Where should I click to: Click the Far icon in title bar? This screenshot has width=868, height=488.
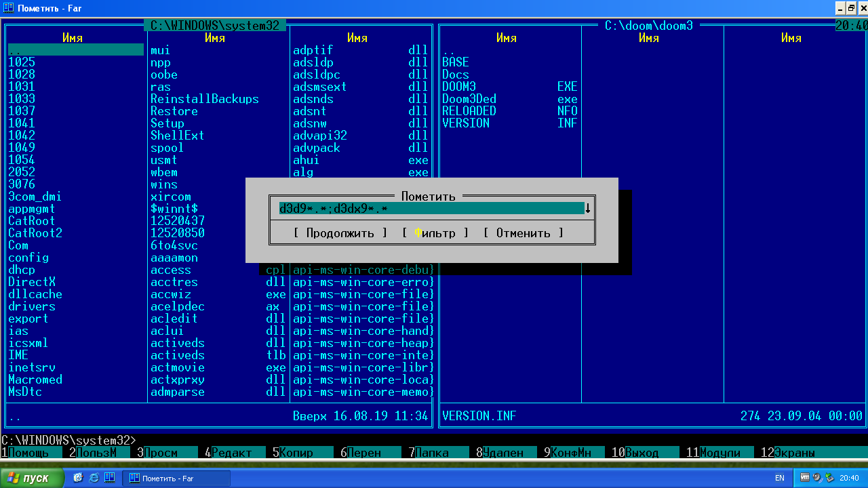[x=9, y=8]
